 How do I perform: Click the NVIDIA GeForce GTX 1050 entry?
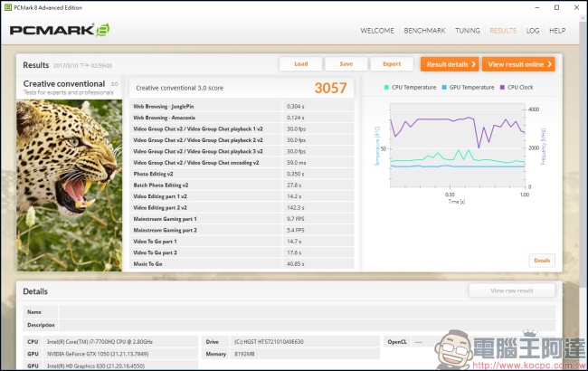coord(98,354)
